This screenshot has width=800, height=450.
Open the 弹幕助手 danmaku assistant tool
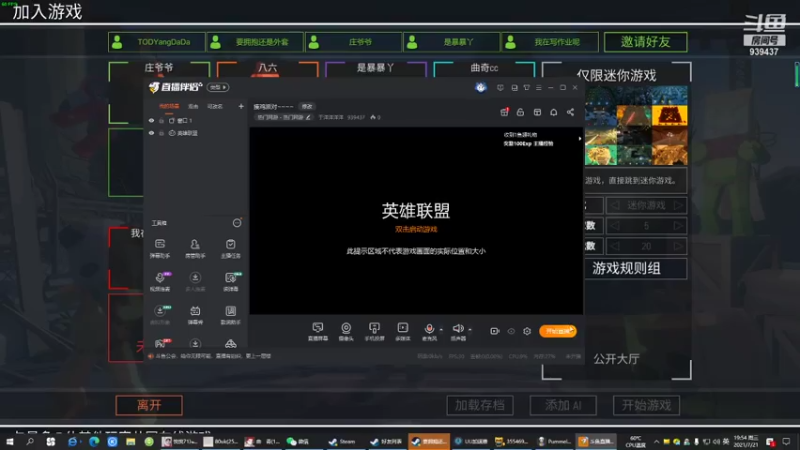click(x=160, y=248)
